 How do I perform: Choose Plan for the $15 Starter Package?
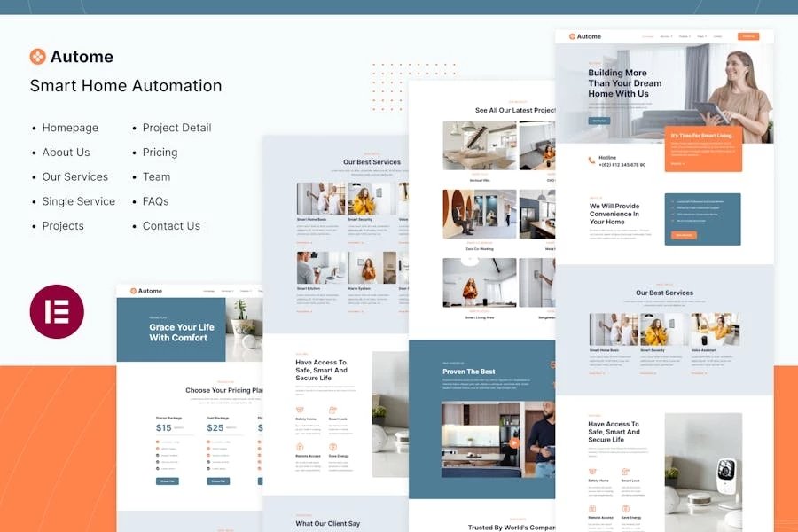[x=167, y=481]
